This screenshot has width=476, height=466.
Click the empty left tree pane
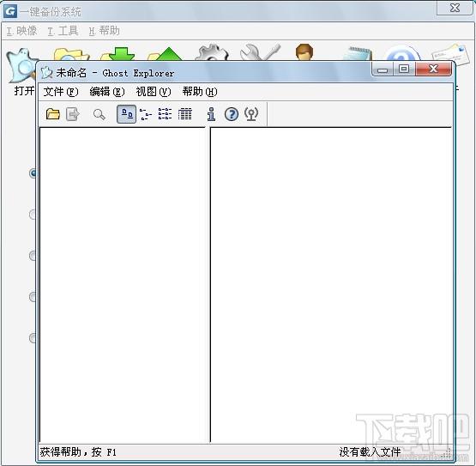(123, 285)
